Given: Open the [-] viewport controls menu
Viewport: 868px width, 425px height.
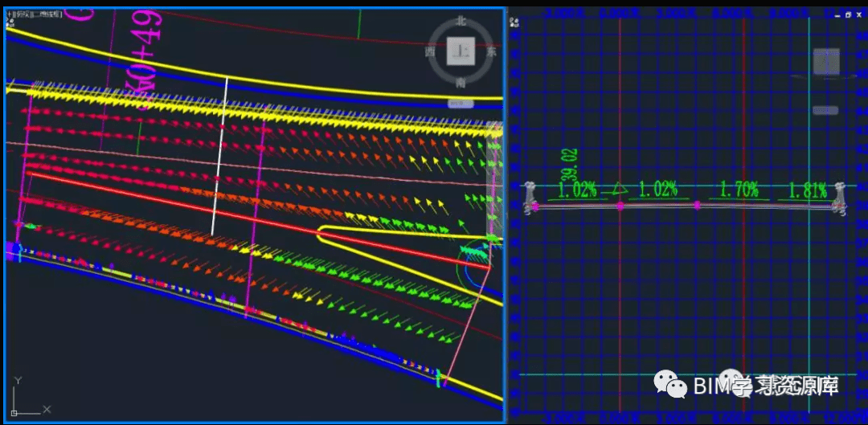Looking at the screenshot, I should click(10, 11).
